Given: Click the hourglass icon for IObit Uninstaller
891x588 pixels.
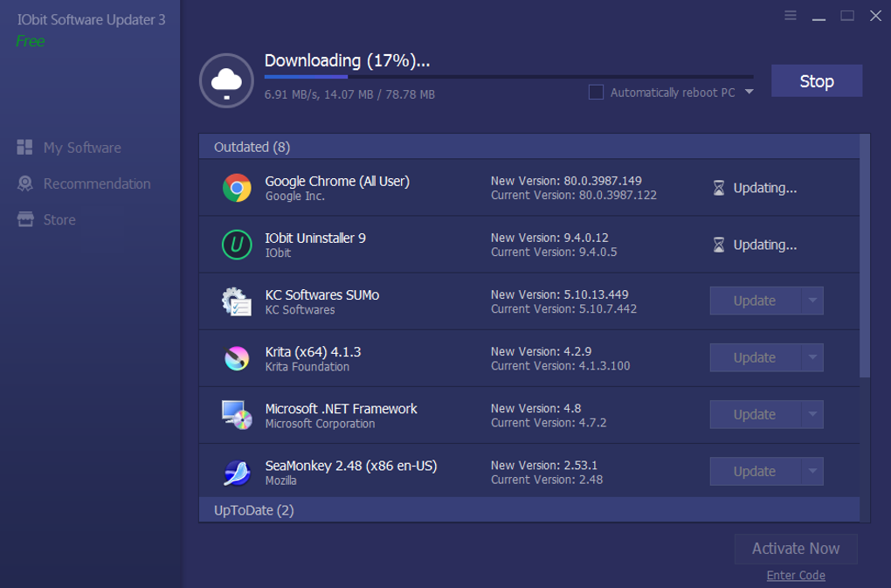Looking at the screenshot, I should click(x=719, y=245).
